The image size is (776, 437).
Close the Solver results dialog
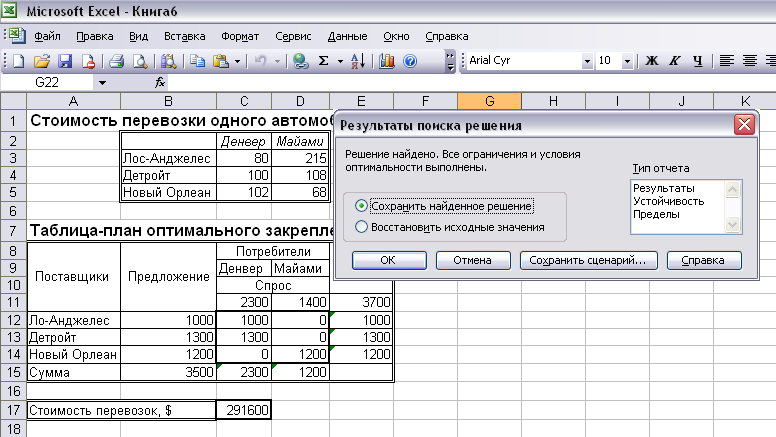744,125
